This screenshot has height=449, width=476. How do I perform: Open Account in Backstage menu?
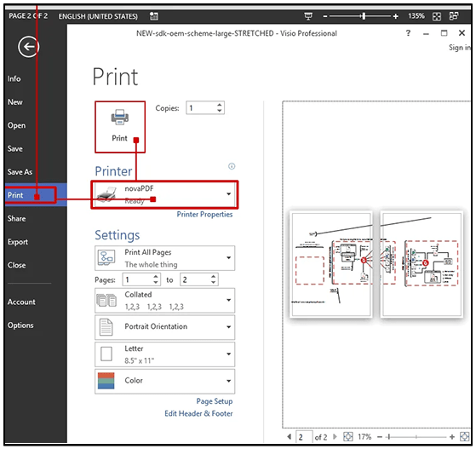(21, 302)
